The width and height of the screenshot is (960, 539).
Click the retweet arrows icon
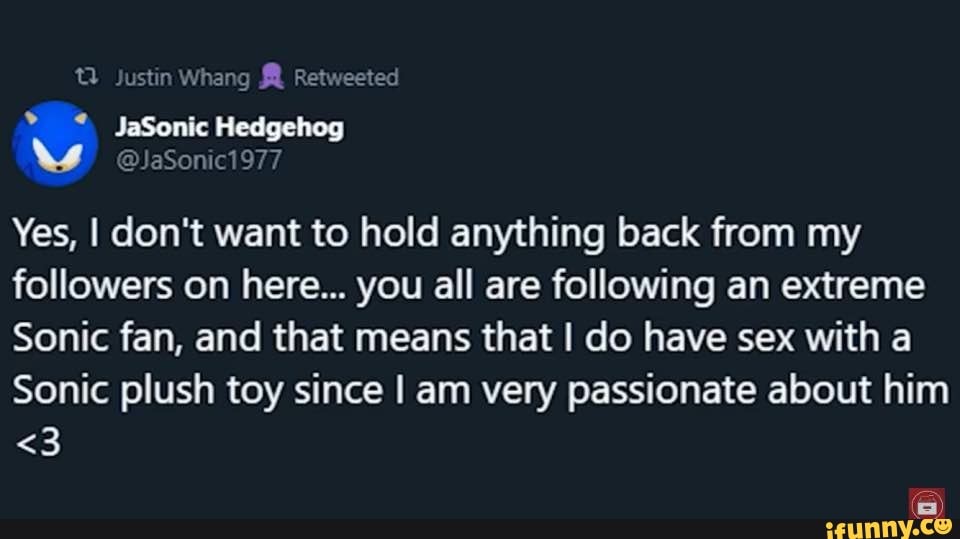(x=87, y=78)
